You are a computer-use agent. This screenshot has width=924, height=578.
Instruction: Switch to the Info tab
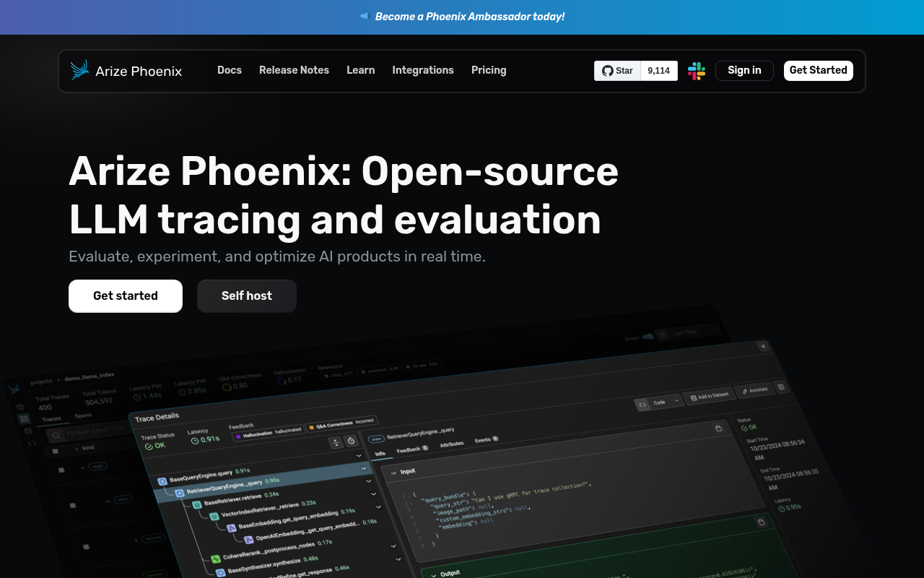coord(380,454)
